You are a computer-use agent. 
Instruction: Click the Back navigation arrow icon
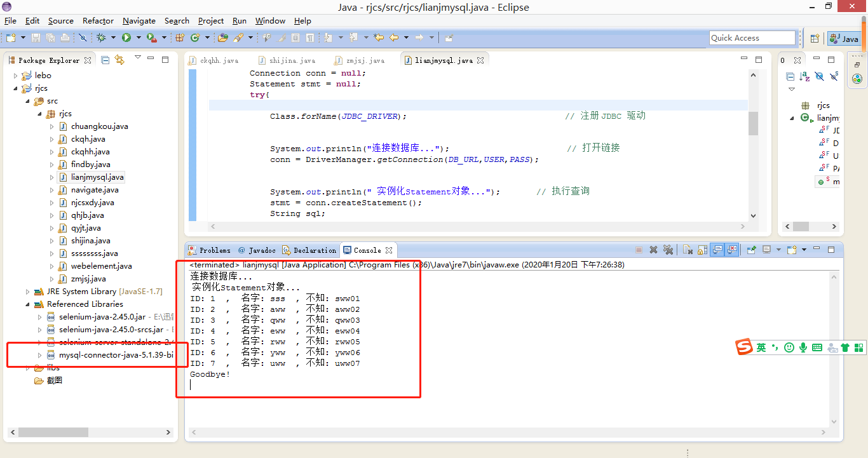click(394, 38)
